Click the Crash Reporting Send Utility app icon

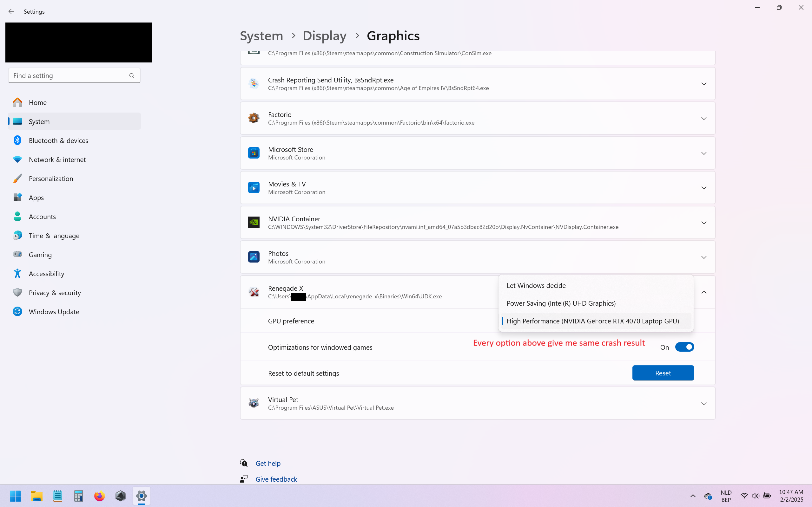coord(254,83)
